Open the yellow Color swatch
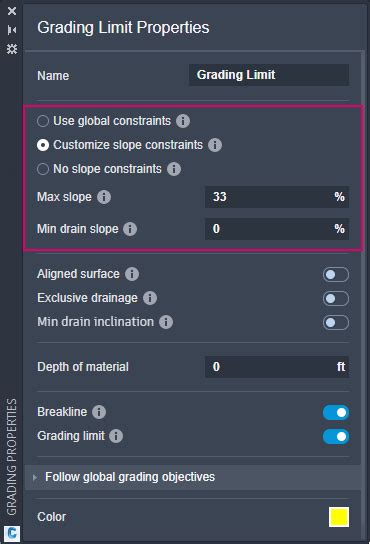Image resolution: width=370 pixels, height=544 pixels. (x=339, y=517)
